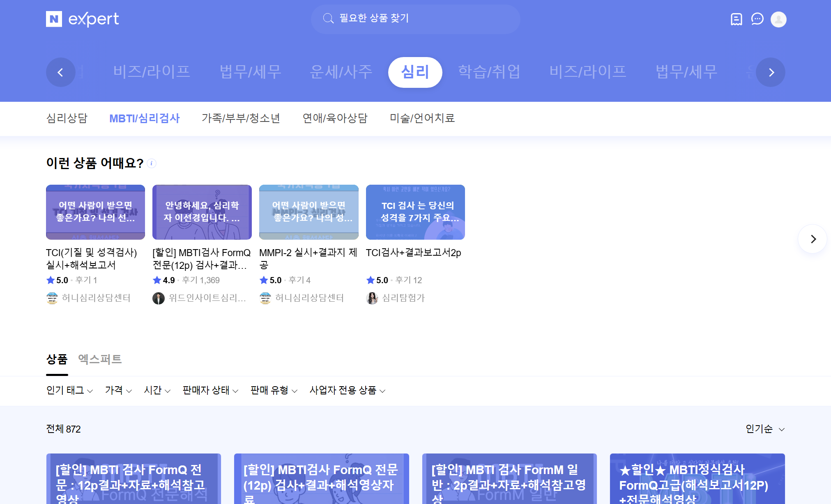831x504 pixels.
Task: Click the N expert logo
Action: coord(82,19)
